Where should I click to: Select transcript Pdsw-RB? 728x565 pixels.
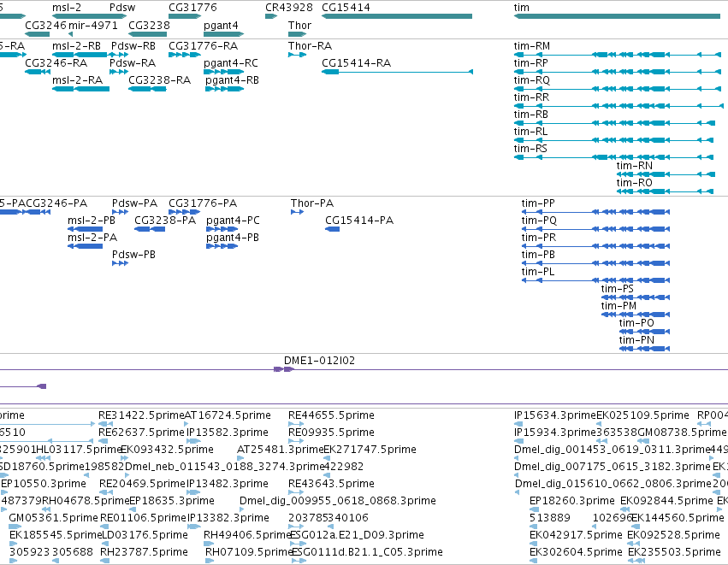click(120, 55)
